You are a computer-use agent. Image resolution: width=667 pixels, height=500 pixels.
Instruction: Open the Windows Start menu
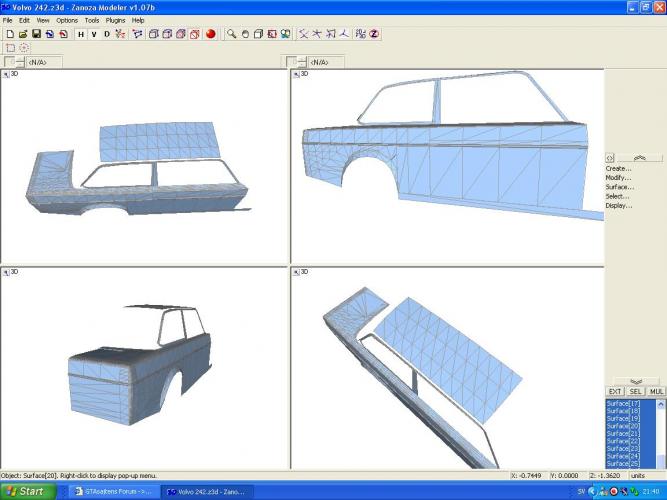tap(25, 491)
